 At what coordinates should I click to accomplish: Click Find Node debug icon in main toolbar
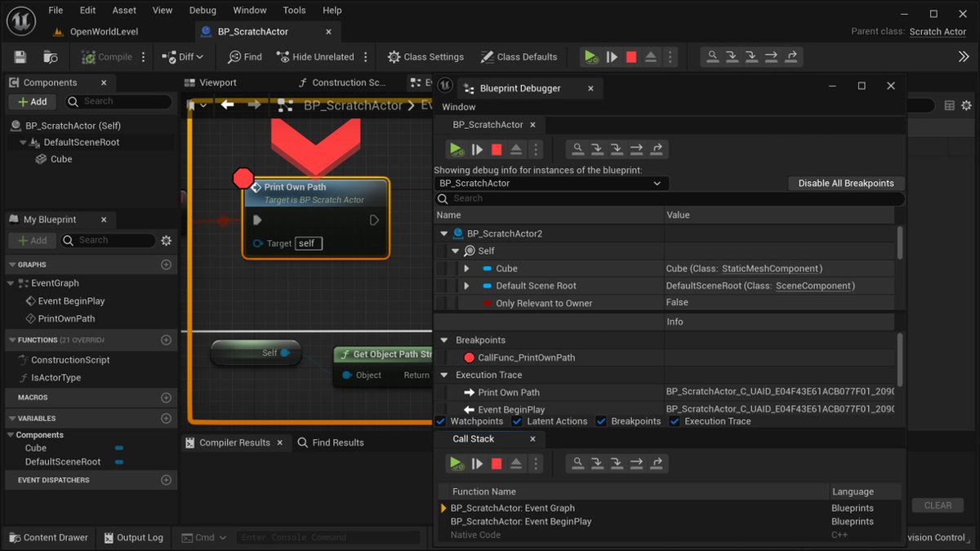[x=713, y=57]
